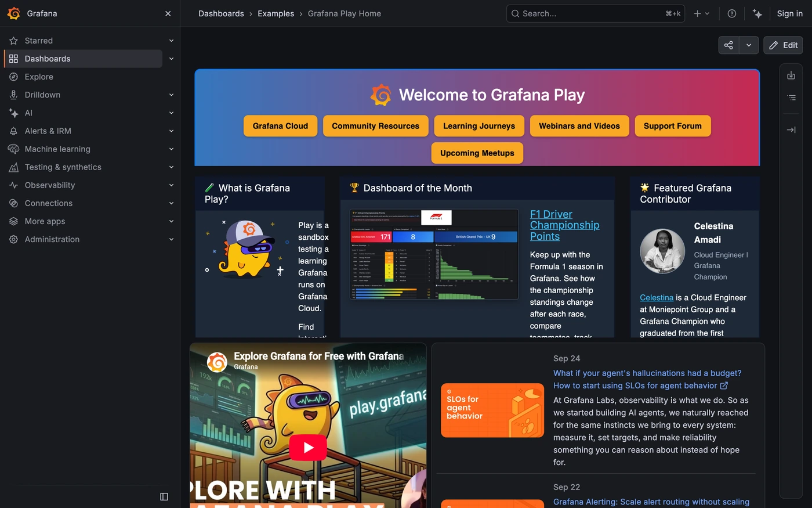Viewport: 812px width, 508px height.
Task: Expand the Testing & synthetics chevron
Action: [171, 167]
